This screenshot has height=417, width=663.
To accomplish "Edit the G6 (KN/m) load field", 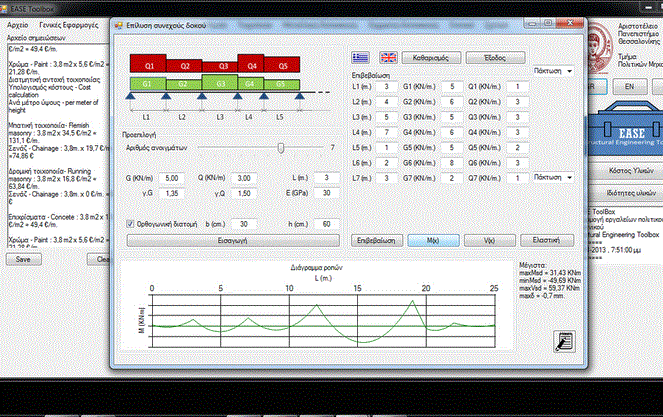I will click(x=452, y=163).
